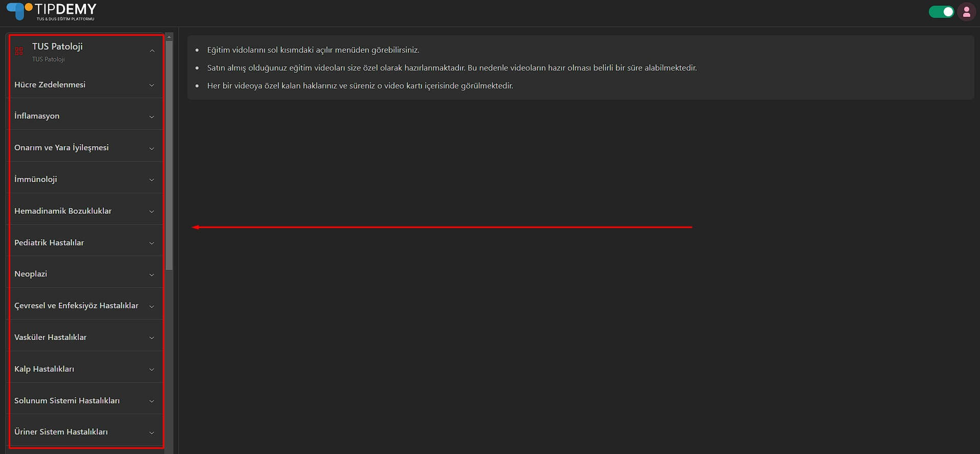Collapse the TUS Patoloji section chevron
This screenshot has width=980, height=454.
click(x=152, y=51)
